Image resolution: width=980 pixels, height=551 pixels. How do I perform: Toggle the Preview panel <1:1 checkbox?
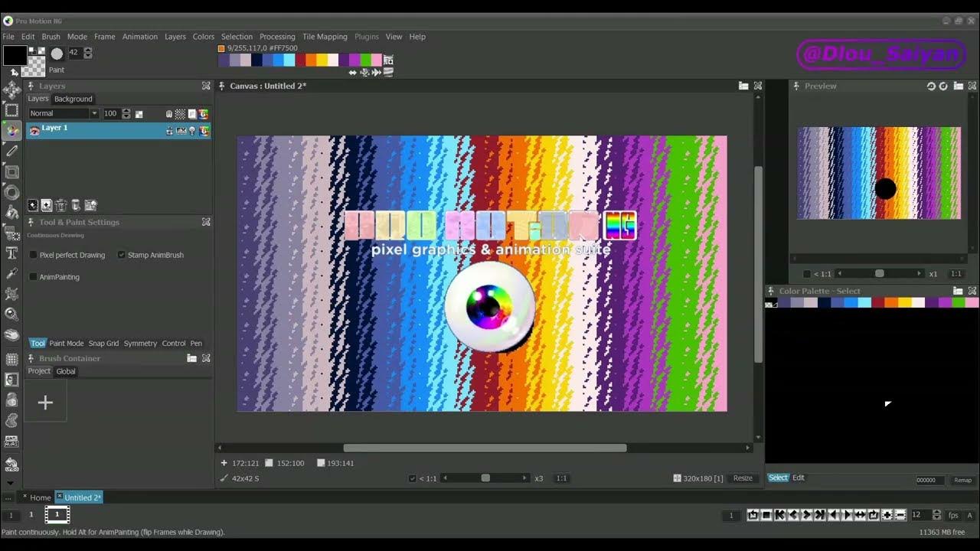[x=806, y=274]
